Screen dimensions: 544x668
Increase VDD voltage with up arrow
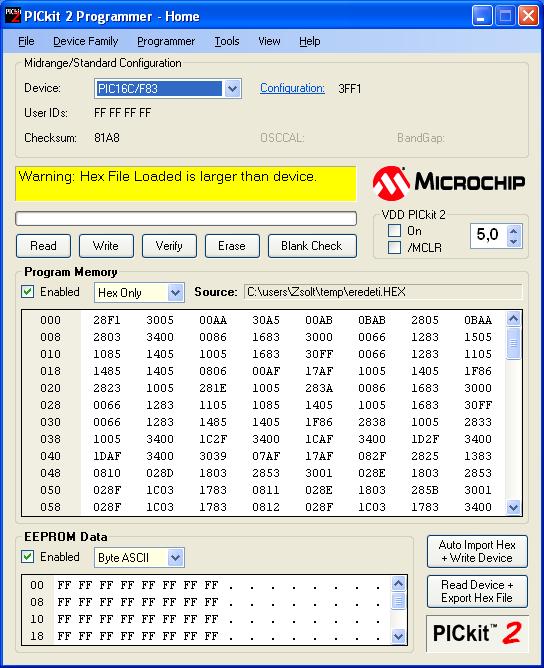click(513, 231)
